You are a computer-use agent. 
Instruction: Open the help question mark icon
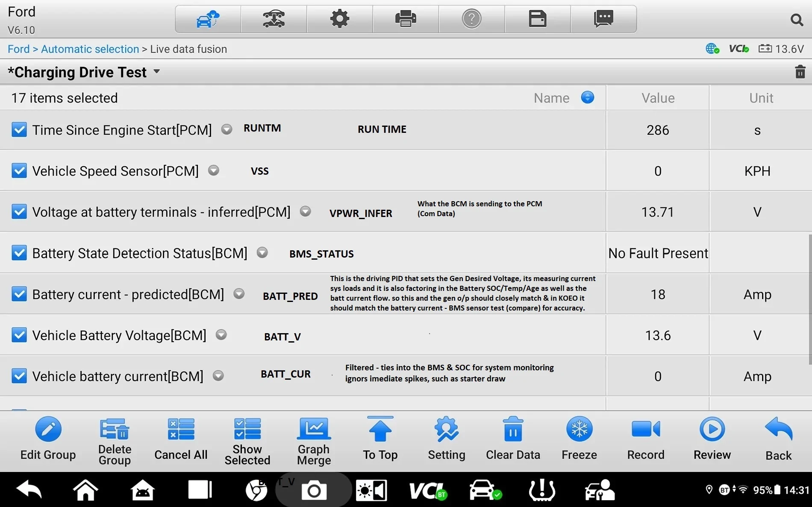point(471,19)
